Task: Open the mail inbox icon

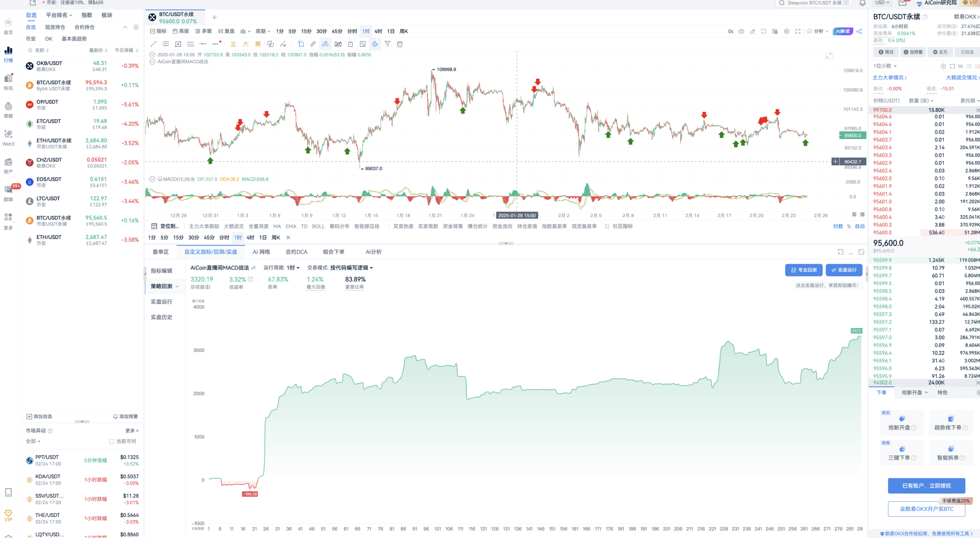Action: [x=902, y=3]
